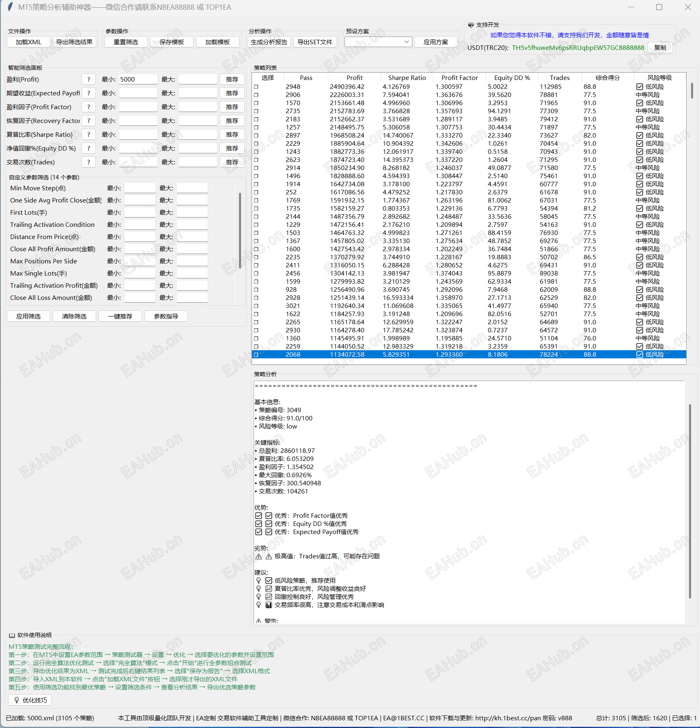Tick the selection checkbox for Pass 2948
The width and height of the screenshot is (700, 728).
(x=256, y=87)
